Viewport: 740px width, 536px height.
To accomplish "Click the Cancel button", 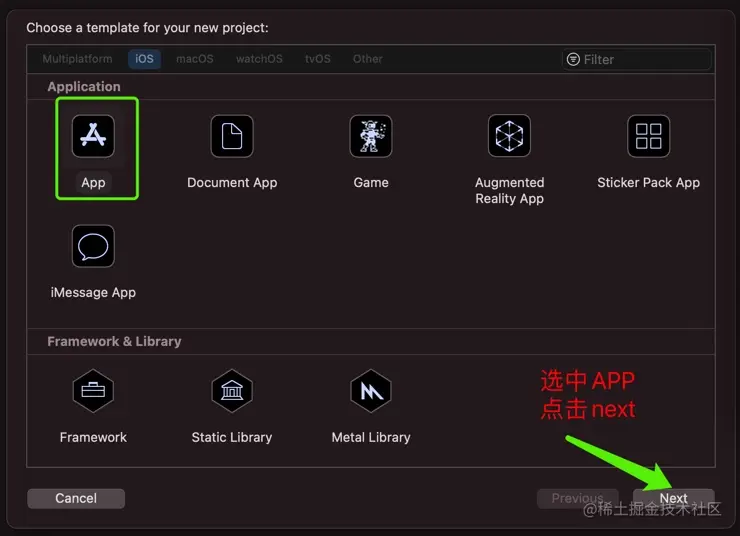I will click(x=76, y=498).
